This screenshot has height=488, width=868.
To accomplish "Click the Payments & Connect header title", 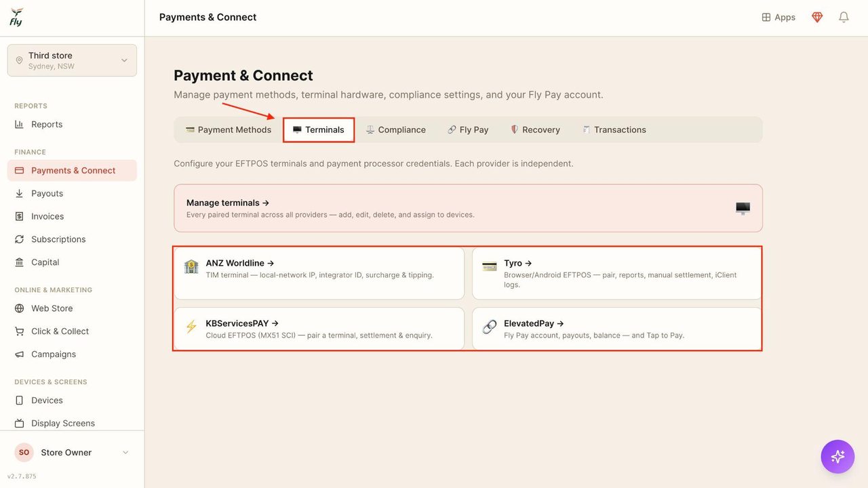I will click(208, 18).
